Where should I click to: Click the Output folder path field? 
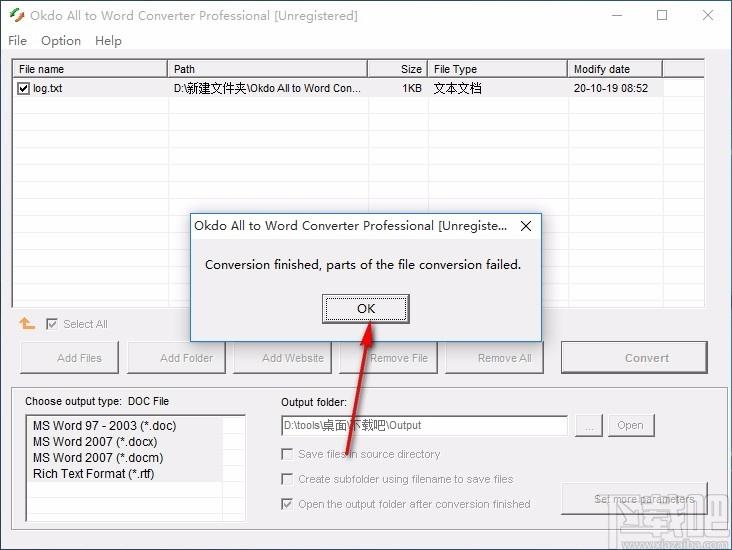coord(424,425)
